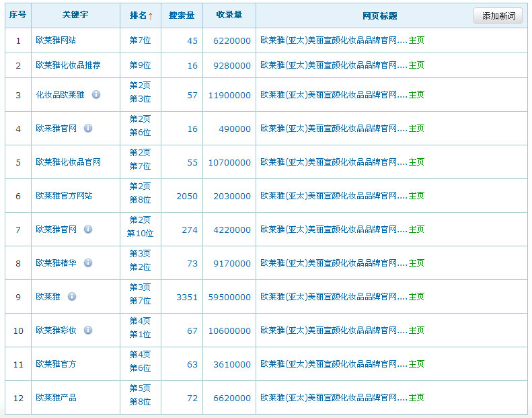Click search volume 2050 in row 6

pyautogui.click(x=187, y=196)
